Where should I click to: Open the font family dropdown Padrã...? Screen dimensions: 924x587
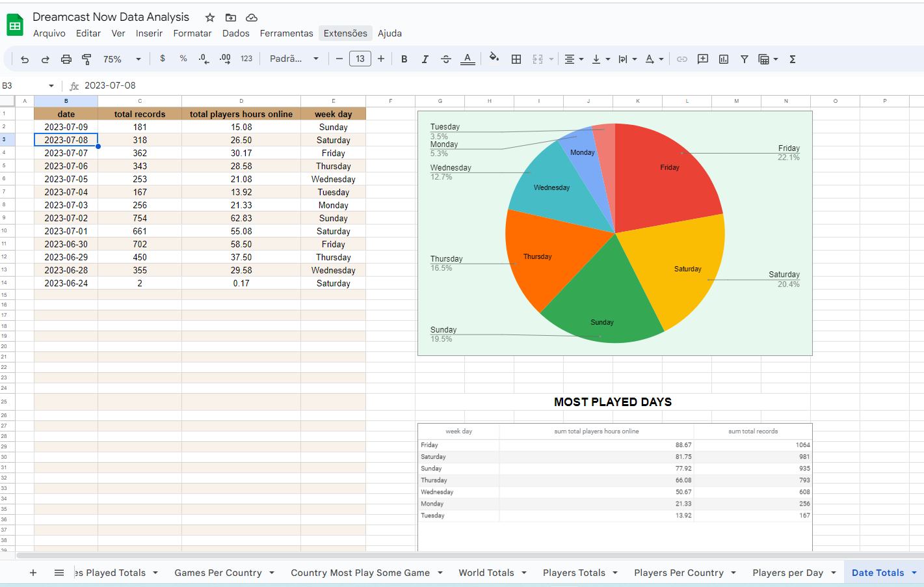coord(294,59)
